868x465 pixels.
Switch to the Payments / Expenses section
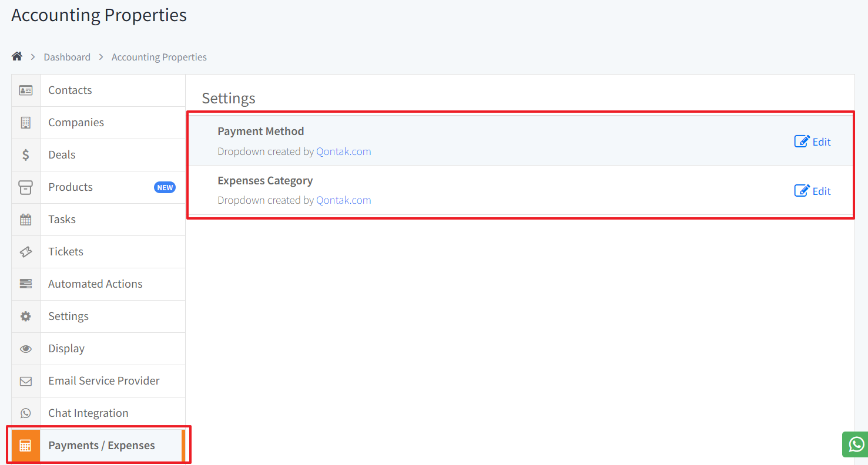101,445
